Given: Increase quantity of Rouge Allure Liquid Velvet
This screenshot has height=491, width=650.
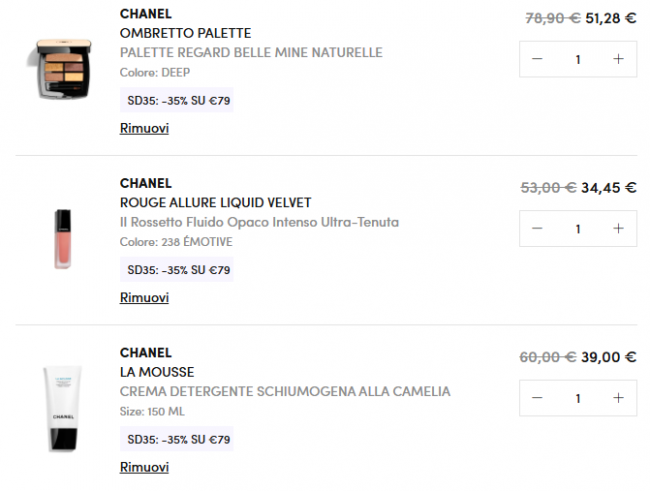Looking at the screenshot, I should 618,229.
